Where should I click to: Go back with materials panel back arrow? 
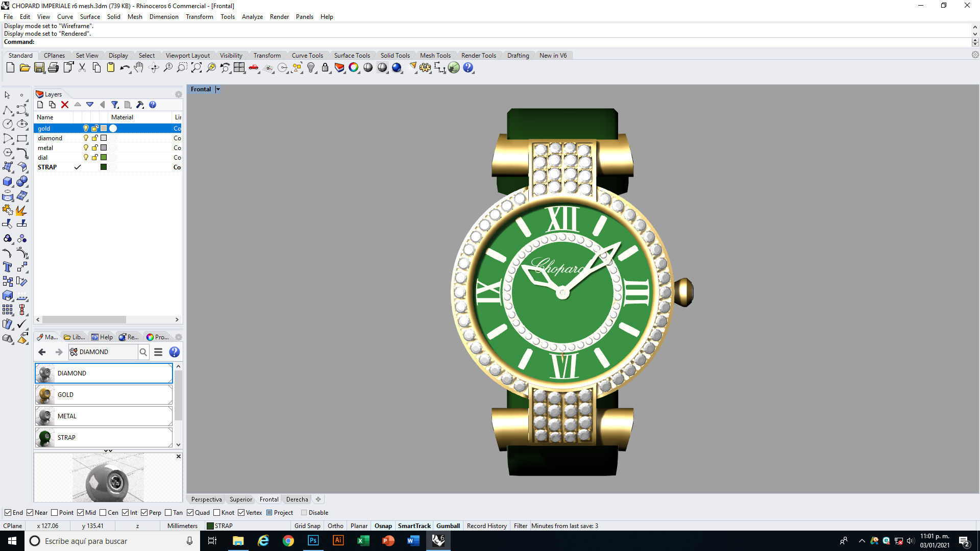[42, 352]
